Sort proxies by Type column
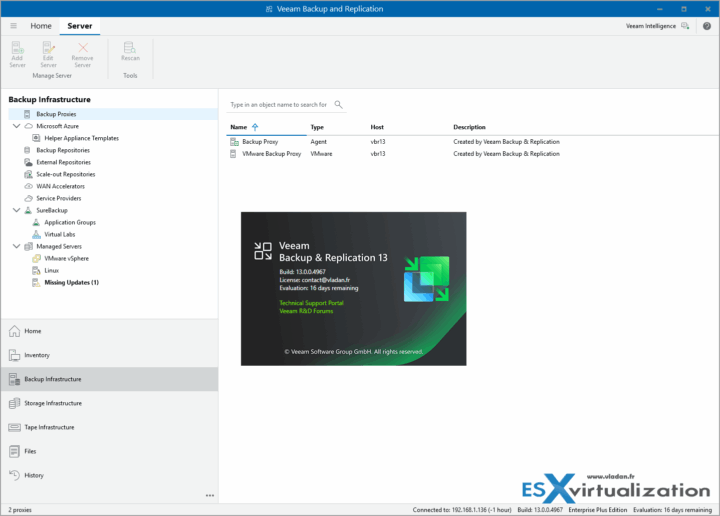 [x=317, y=127]
